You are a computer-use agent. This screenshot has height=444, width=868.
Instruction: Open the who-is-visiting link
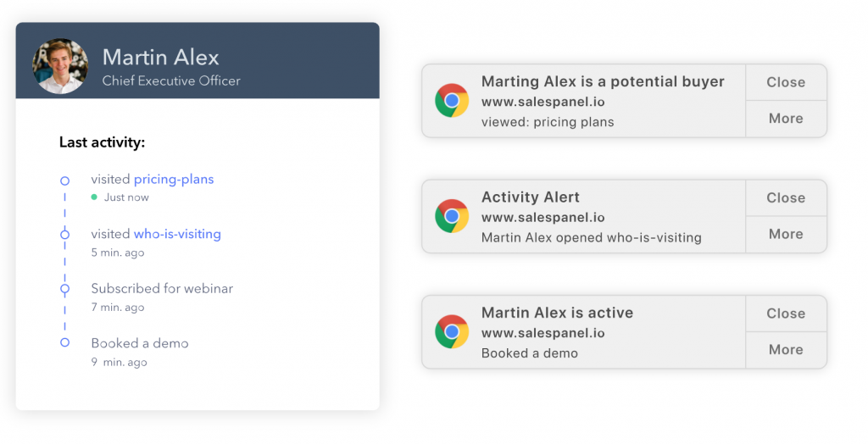click(x=177, y=234)
